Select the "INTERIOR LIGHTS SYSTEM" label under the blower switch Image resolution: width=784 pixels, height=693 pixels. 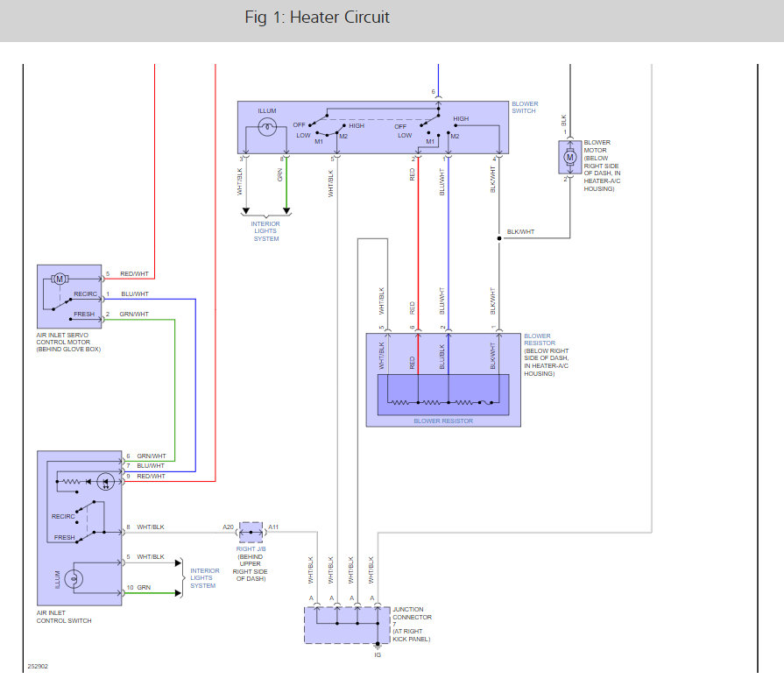pos(265,231)
